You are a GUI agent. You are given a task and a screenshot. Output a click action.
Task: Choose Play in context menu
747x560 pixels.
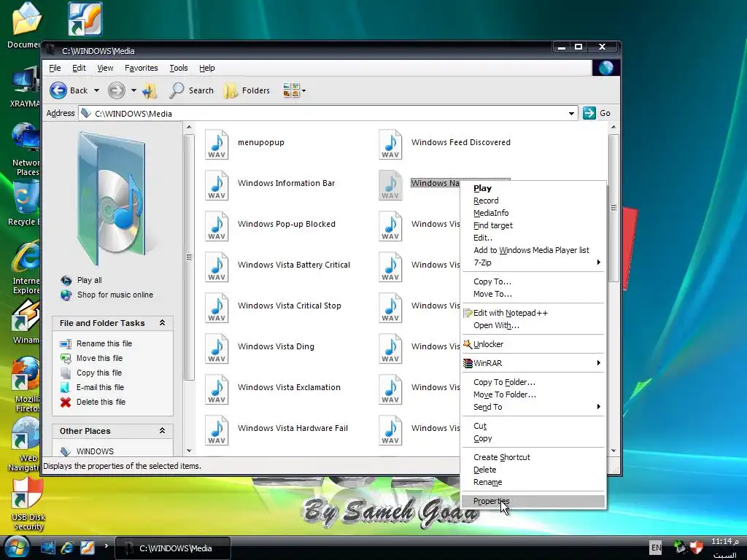pyautogui.click(x=533, y=188)
